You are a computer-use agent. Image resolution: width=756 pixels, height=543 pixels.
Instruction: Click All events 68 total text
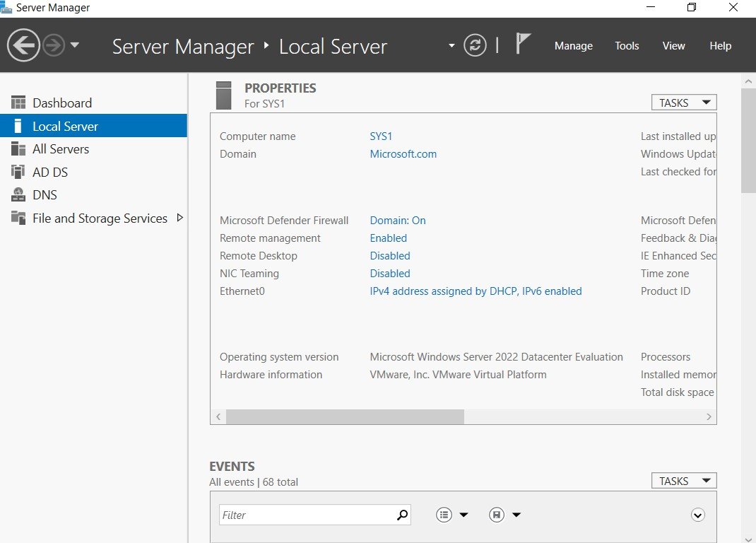click(x=254, y=482)
